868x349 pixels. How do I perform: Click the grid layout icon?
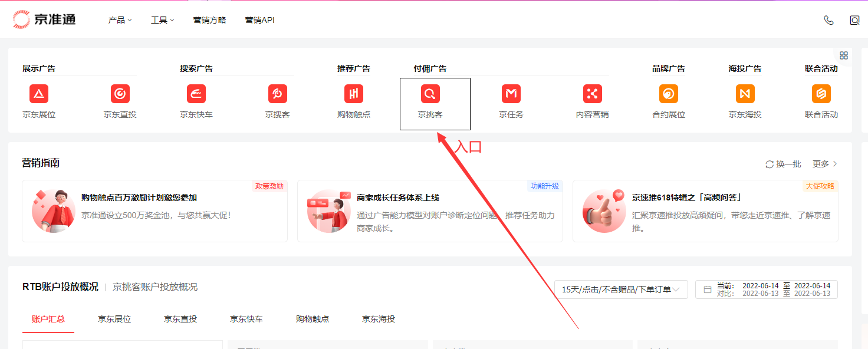(844, 55)
